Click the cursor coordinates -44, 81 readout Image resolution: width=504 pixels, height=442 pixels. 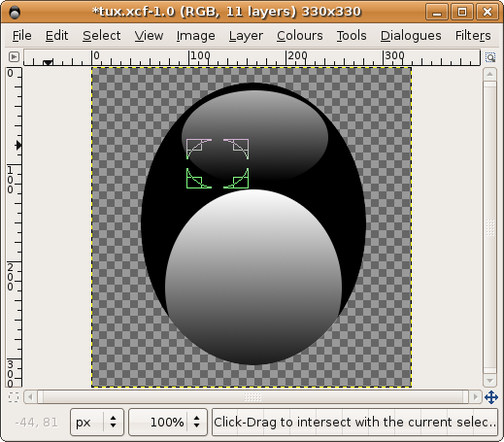tap(36, 423)
